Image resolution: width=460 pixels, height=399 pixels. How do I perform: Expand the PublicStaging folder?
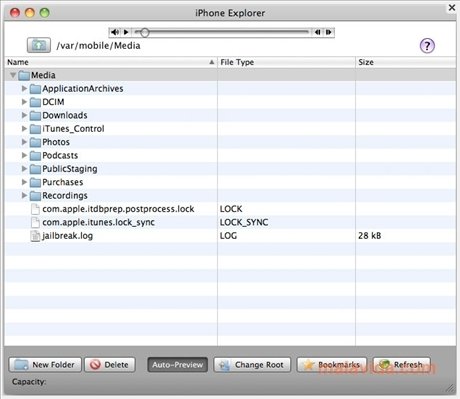tap(24, 168)
